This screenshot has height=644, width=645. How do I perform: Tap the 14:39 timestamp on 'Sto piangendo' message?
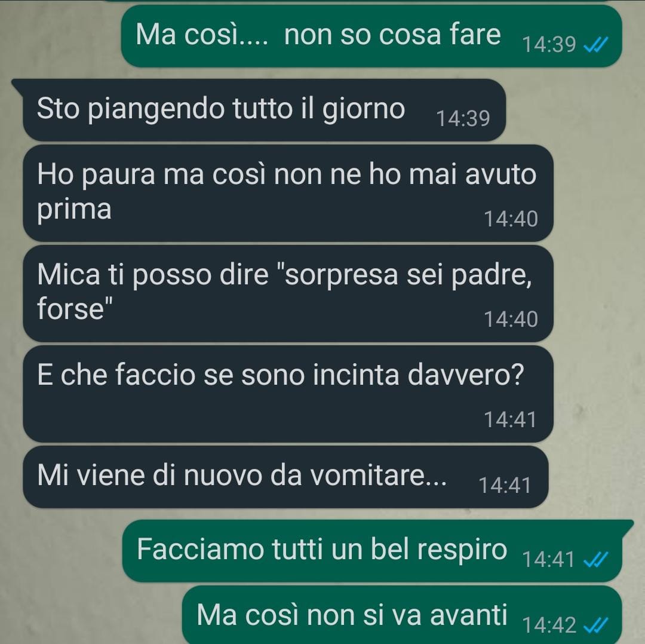[463, 118]
